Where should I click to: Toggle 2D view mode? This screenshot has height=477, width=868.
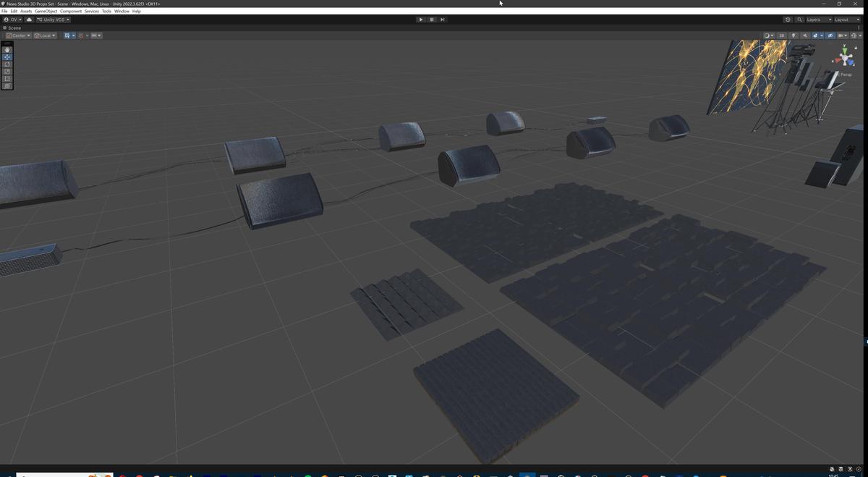coord(782,35)
